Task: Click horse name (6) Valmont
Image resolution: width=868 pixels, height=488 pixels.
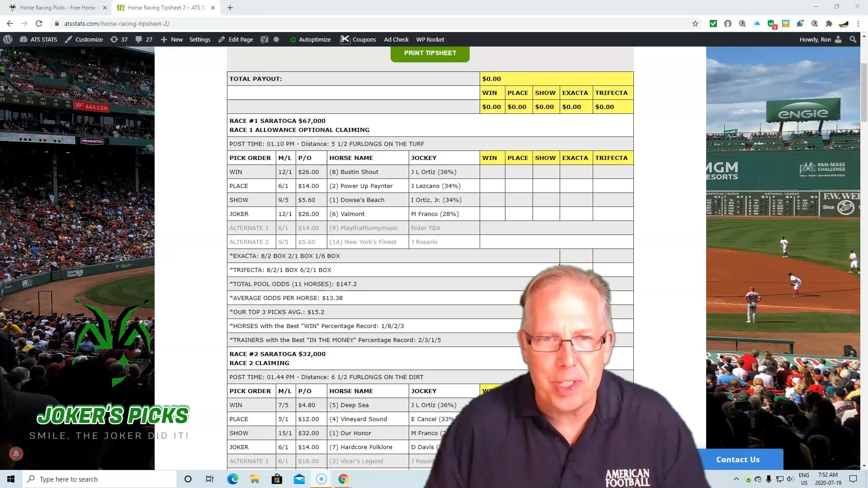Action: 347,214
